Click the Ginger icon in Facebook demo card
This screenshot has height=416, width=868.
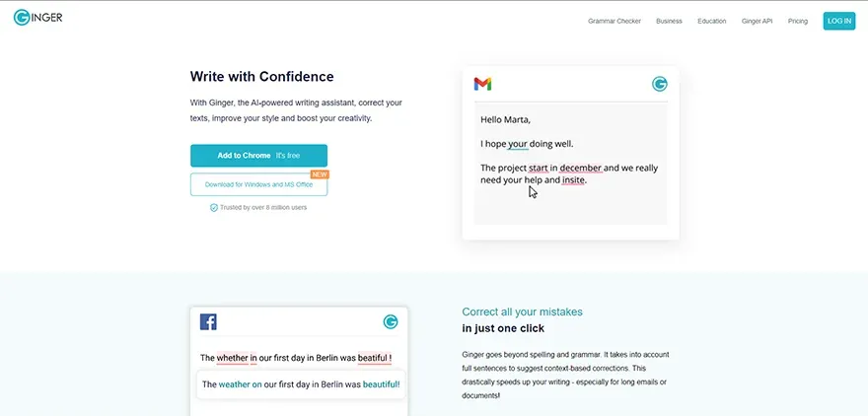tap(391, 322)
